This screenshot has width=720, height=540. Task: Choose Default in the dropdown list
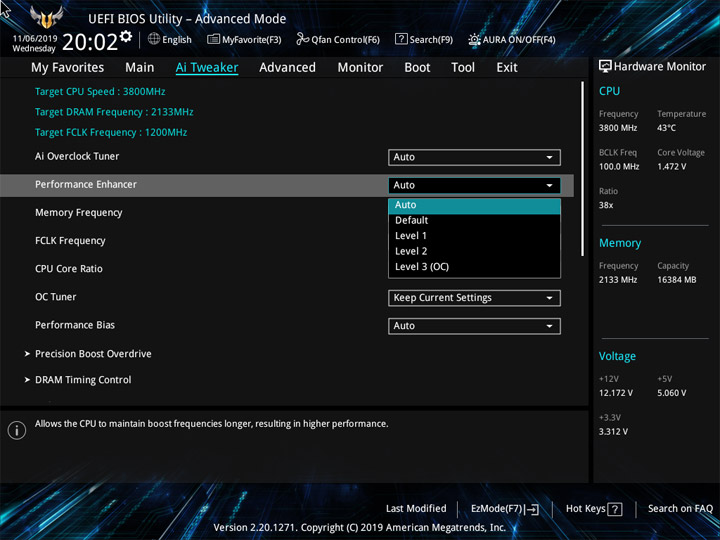pos(474,220)
